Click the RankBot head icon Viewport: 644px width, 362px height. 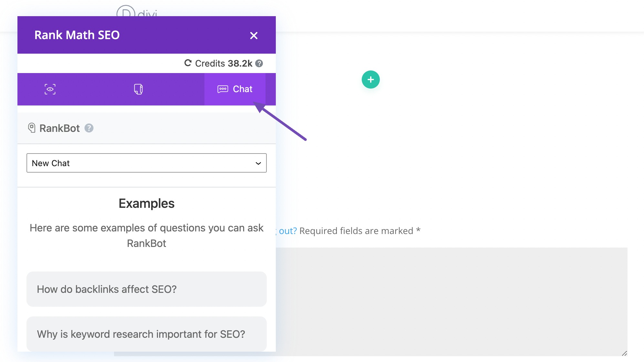coord(32,128)
